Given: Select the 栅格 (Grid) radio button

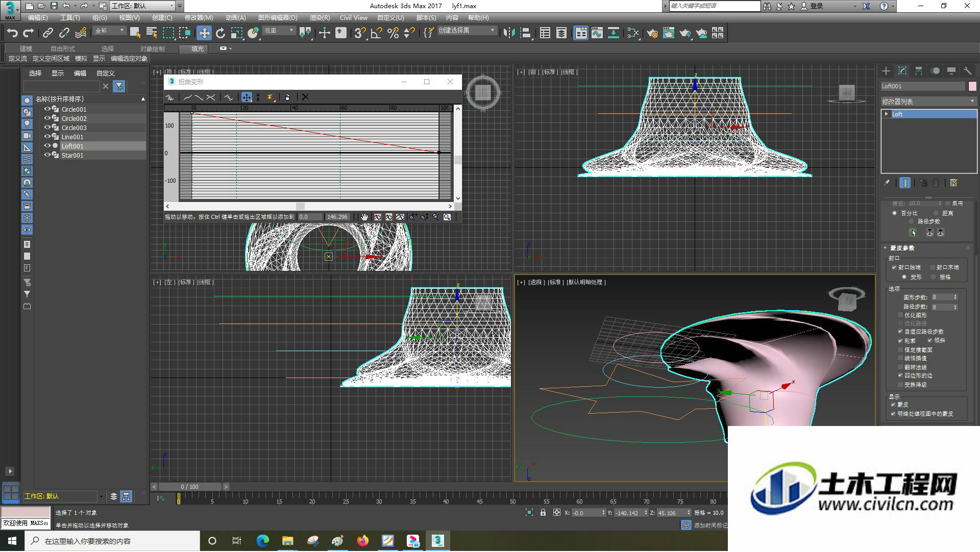Looking at the screenshot, I should [x=934, y=277].
